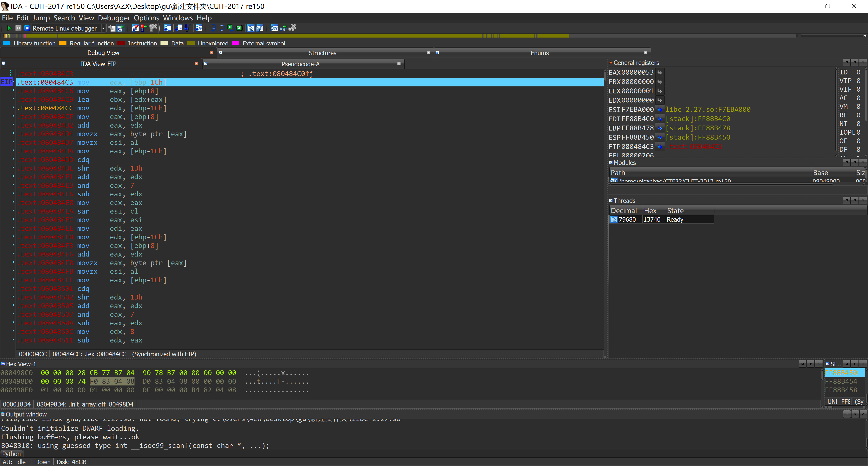868x466 pixels.
Task: Click jump arrow next to EBP register
Action: [x=659, y=128]
